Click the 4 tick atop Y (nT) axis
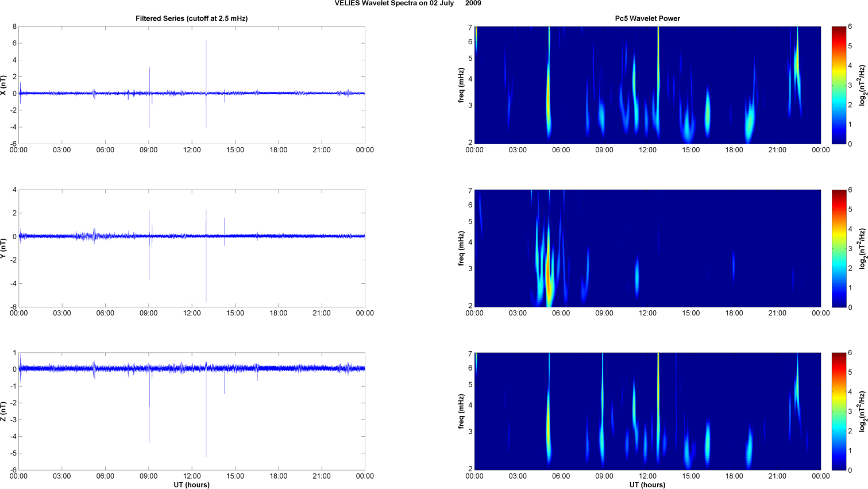This screenshot has height=489, width=868. (x=14, y=190)
